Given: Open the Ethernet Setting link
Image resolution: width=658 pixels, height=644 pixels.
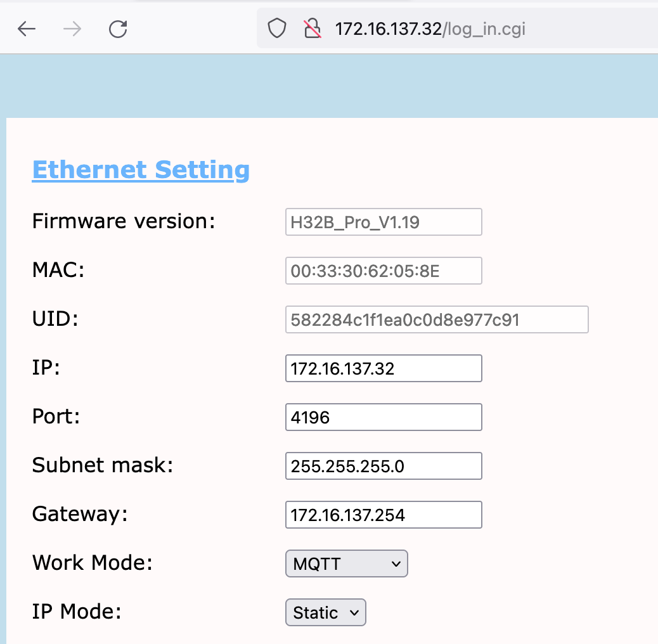Looking at the screenshot, I should tap(141, 170).
